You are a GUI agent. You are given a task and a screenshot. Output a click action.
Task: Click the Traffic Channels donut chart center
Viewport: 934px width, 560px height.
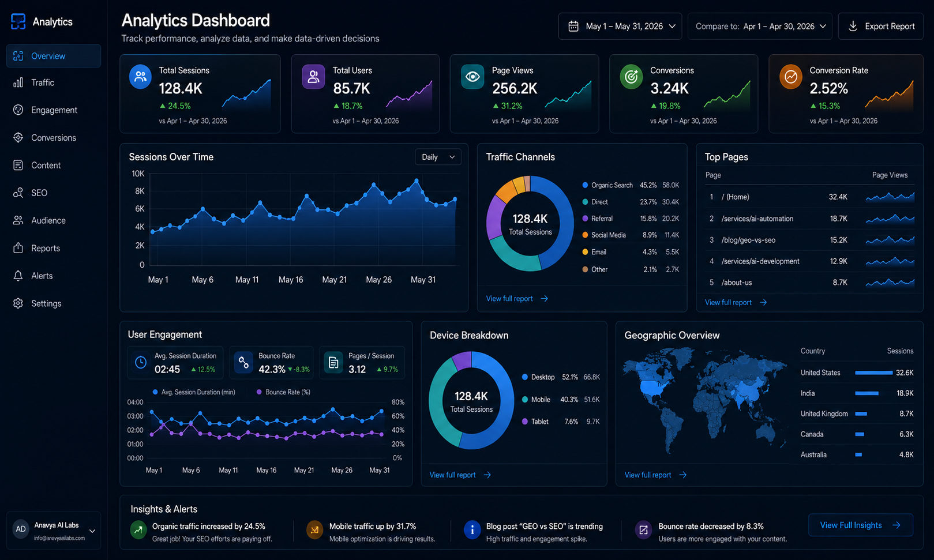point(530,224)
